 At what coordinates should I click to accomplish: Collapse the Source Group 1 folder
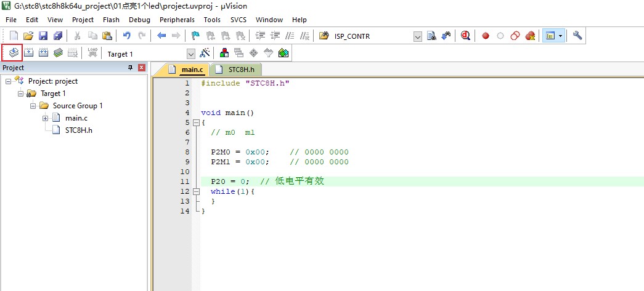(33, 106)
